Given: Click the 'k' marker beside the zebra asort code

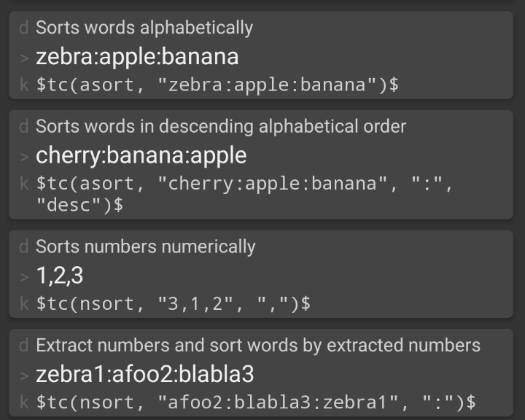Looking at the screenshot, I should pos(24,85).
